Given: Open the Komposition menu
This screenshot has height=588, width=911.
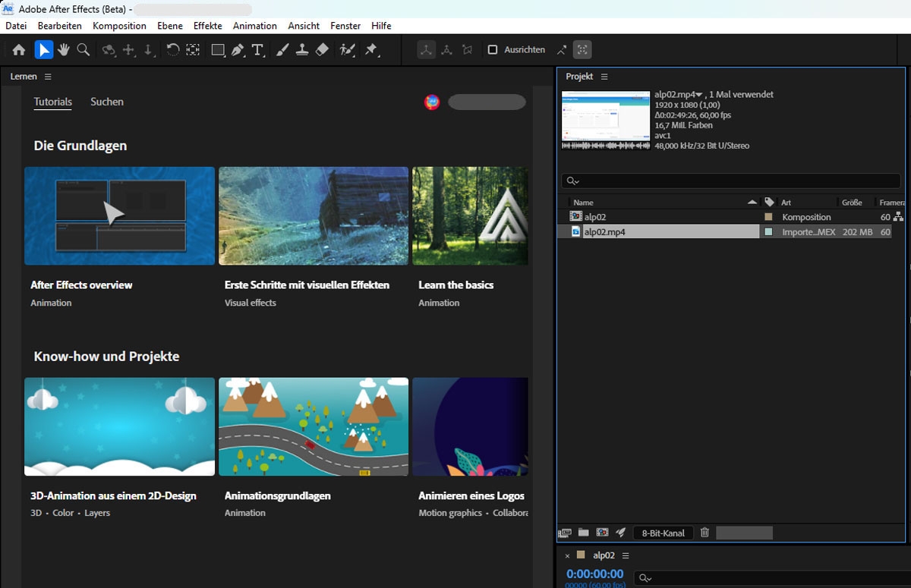Looking at the screenshot, I should click(x=119, y=26).
